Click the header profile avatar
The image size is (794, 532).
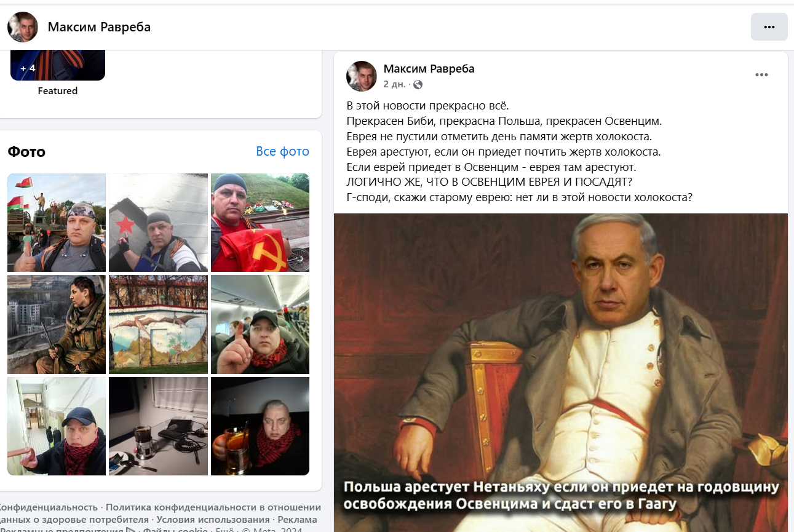click(x=23, y=27)
